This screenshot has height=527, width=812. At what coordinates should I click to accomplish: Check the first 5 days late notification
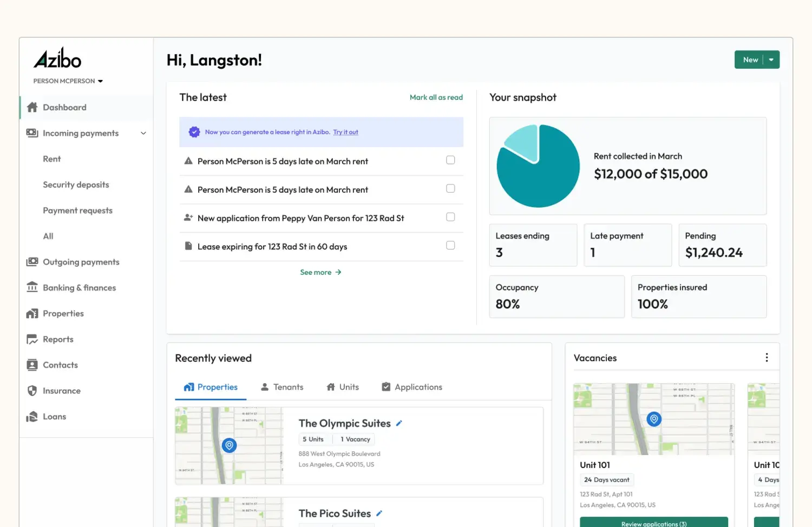(x=450, y=160)
